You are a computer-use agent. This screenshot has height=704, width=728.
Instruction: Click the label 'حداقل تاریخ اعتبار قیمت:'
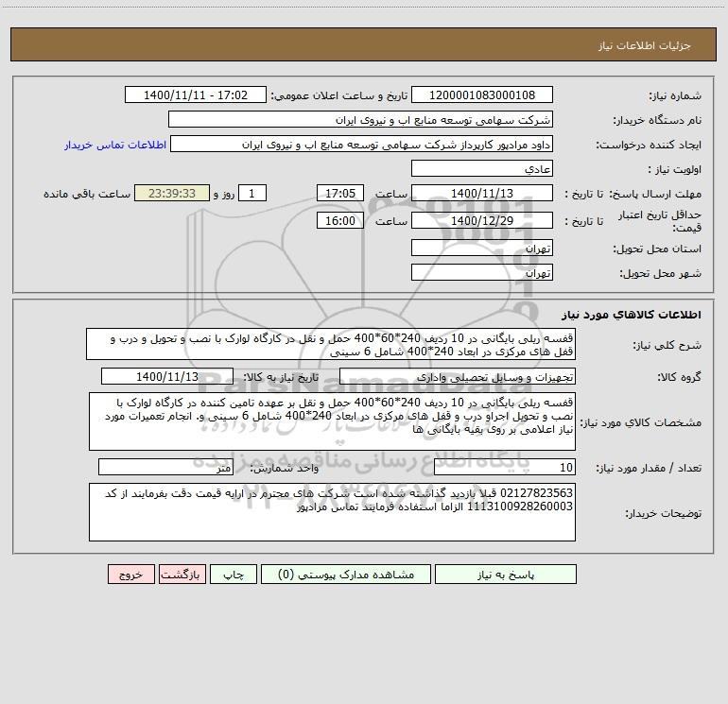(x=659, y=221)
